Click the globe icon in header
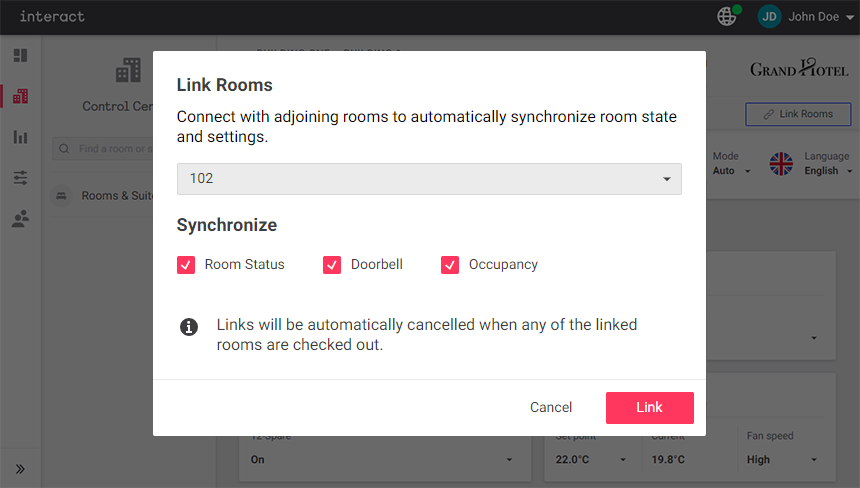The height and width of the screenshot is (488, 860). [x=727, y=16]
